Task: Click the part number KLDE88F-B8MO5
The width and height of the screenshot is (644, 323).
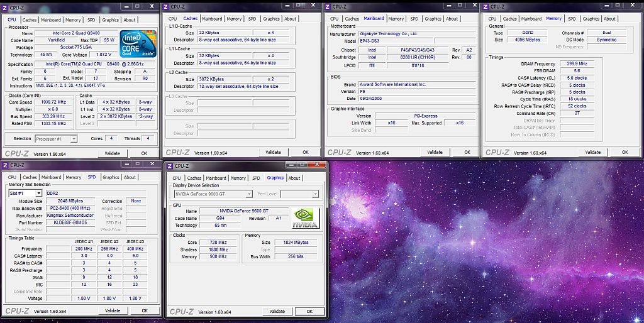Action: (x=70, y=223)
